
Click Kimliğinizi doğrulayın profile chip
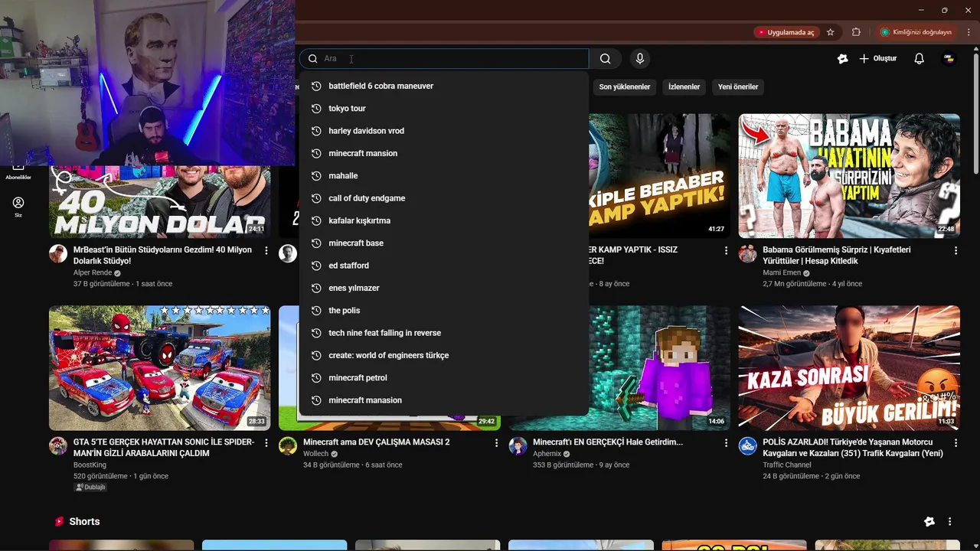point(916,32)
